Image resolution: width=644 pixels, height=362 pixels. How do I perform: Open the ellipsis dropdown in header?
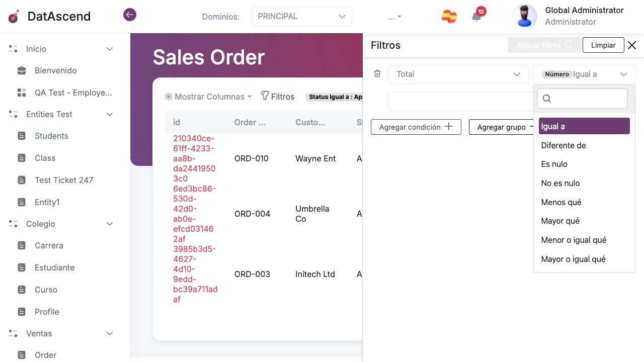tap(395, 17)
